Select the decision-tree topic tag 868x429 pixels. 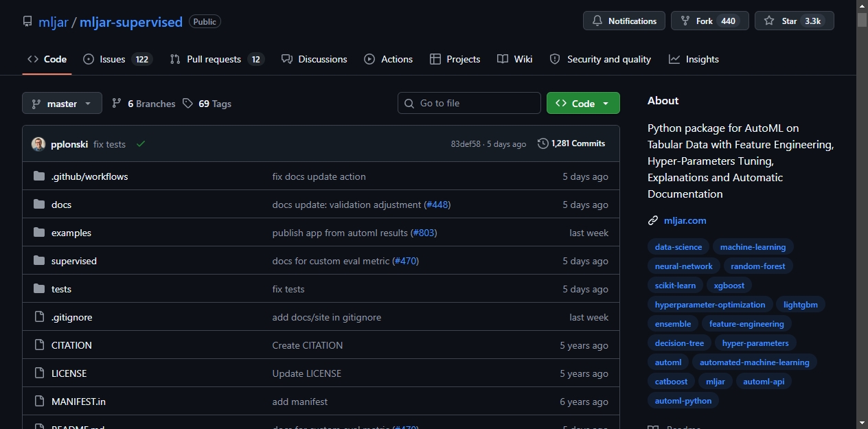point(679,343)
